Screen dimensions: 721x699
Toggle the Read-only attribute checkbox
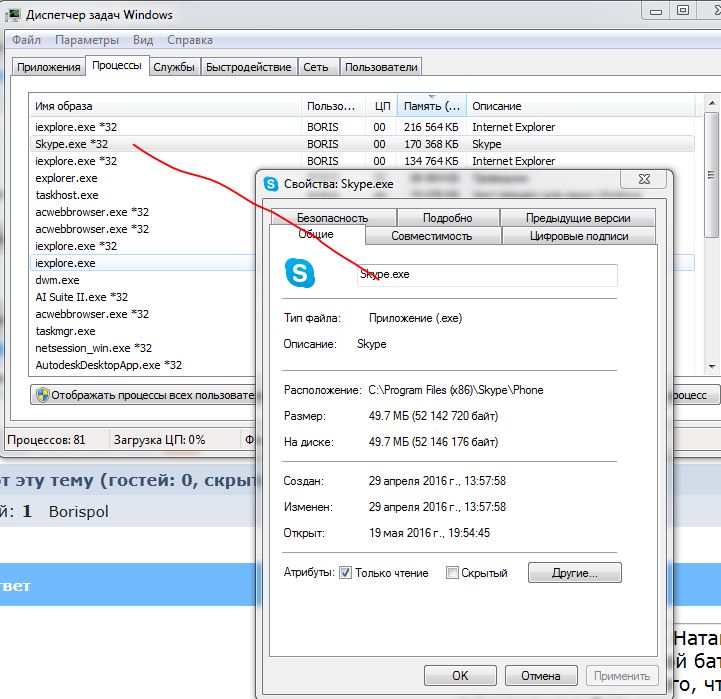point(345,573)
